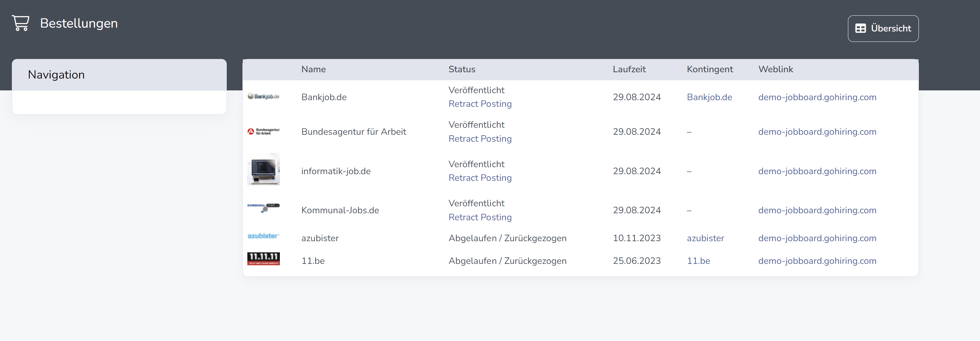Open the weblink in the Bankjob.de row
The height and width of the screenshot is (341, 980).
[x=817, y=97]
